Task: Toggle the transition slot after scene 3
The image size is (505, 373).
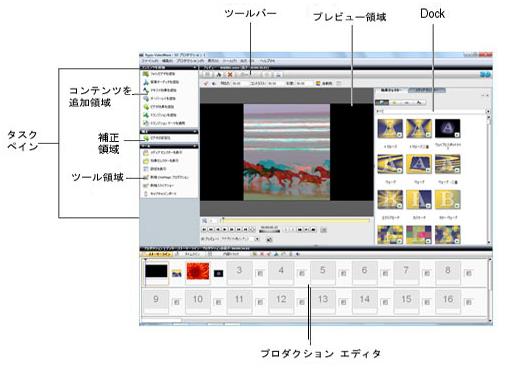Action: pos(260,274)
